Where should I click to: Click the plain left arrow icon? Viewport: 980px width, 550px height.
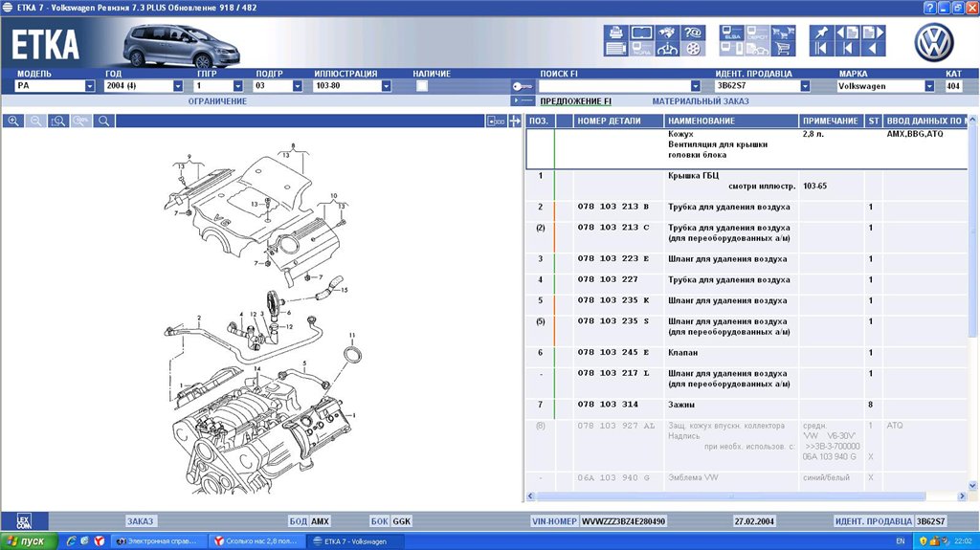pos(873,49)
